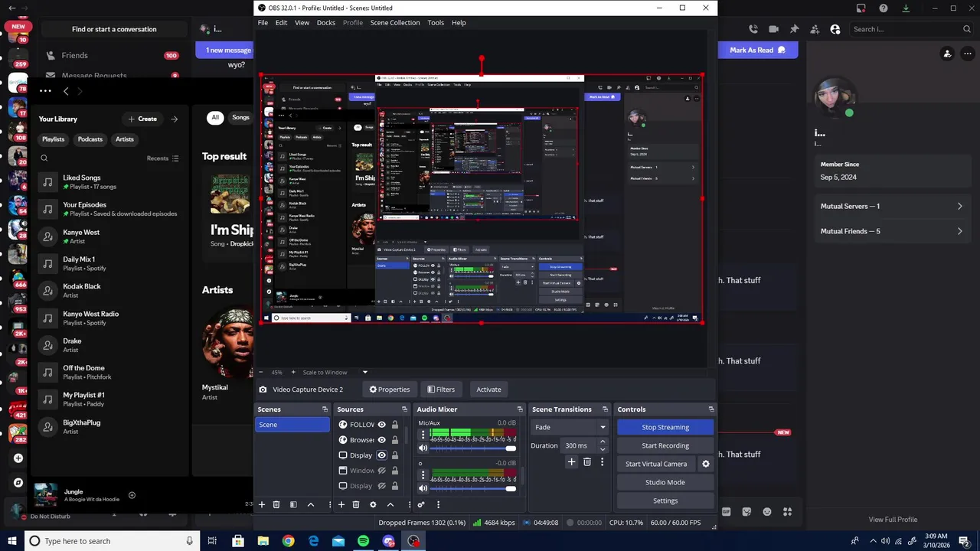This screenshot has height=551, width=980.
Task: Remove the transition using the trash icon
Action: pos(587,462)
